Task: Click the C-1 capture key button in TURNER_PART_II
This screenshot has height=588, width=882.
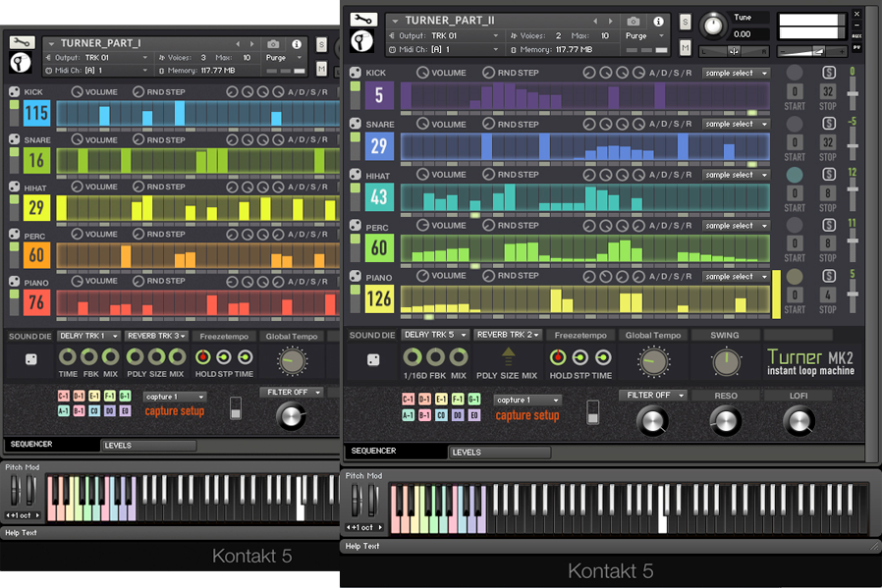Action: (x=408, y=400)
